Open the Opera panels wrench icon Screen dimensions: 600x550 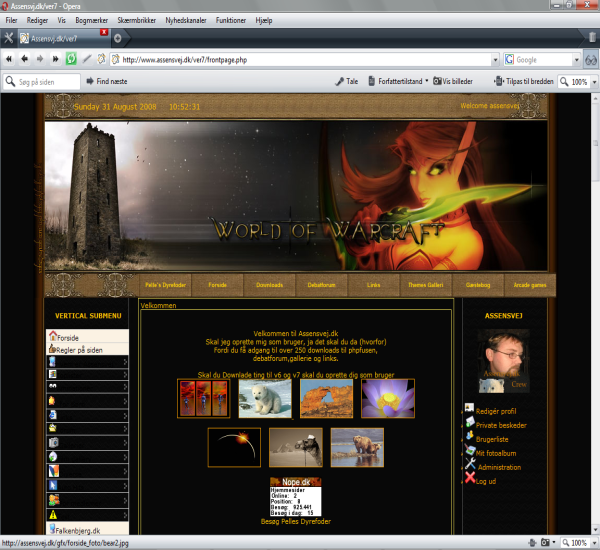point(8,38)
